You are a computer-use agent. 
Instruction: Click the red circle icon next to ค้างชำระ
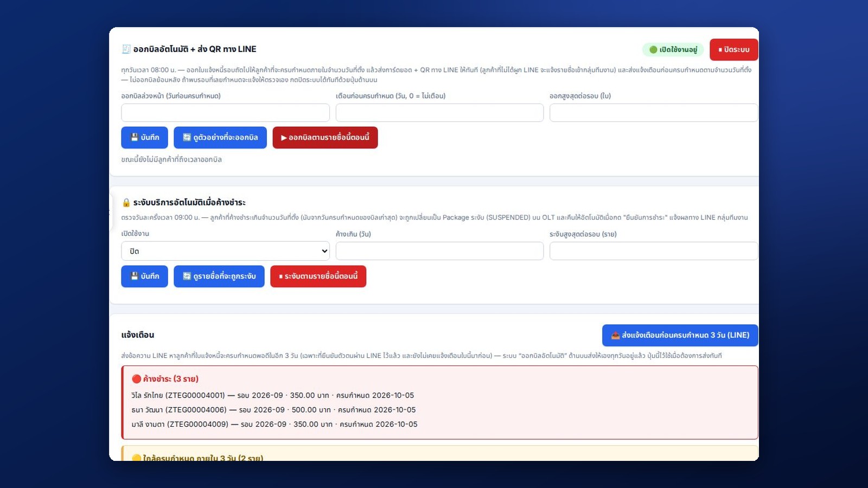(x=136, y=378)
